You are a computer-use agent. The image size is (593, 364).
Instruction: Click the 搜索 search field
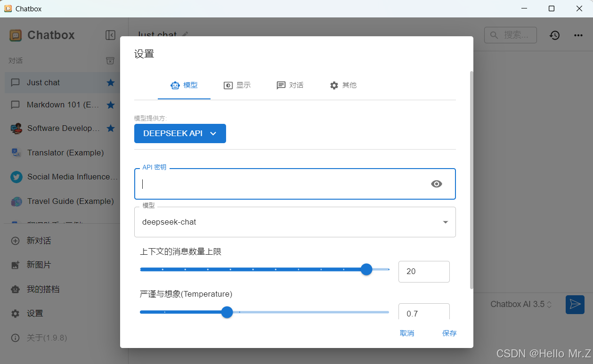pos(511,35)
